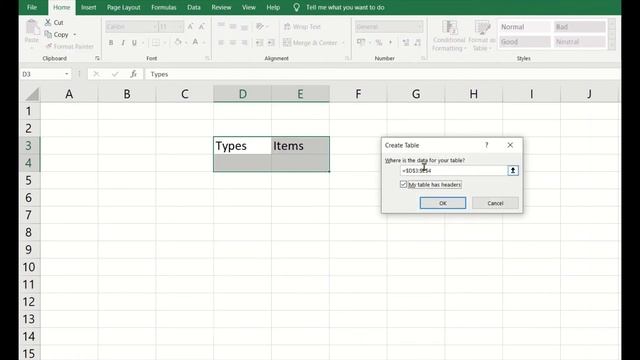Switch to the Page Layout tab
Screen dimensions: 640x360
point(123,7)
